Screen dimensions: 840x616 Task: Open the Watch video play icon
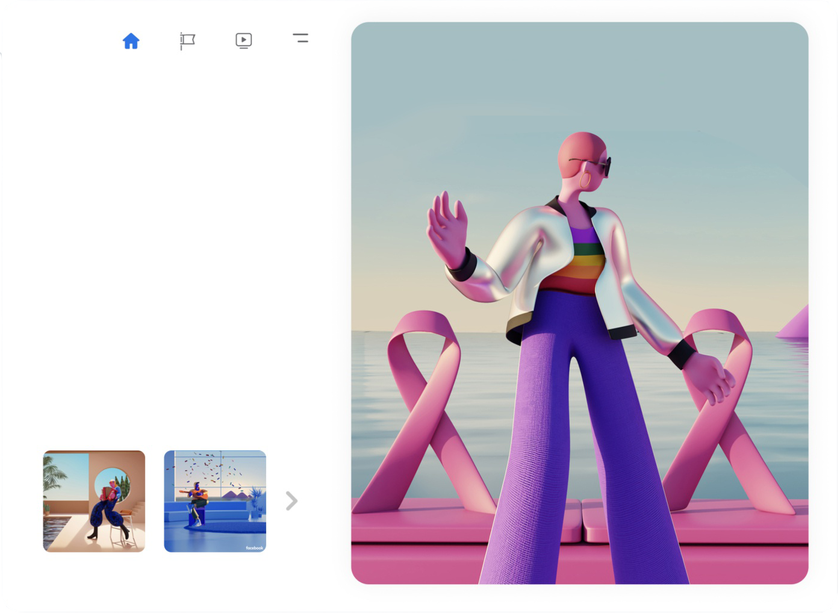coord(243,40)
